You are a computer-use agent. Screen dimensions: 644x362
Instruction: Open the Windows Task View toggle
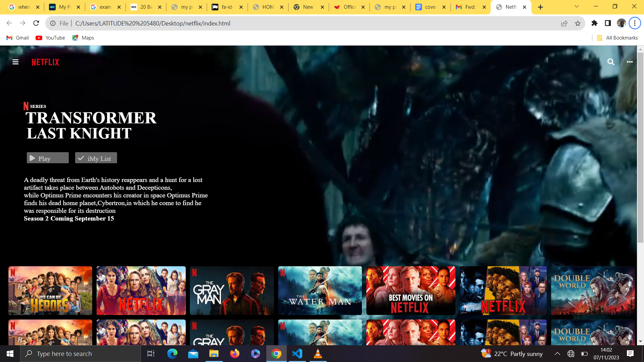[151, 354]
